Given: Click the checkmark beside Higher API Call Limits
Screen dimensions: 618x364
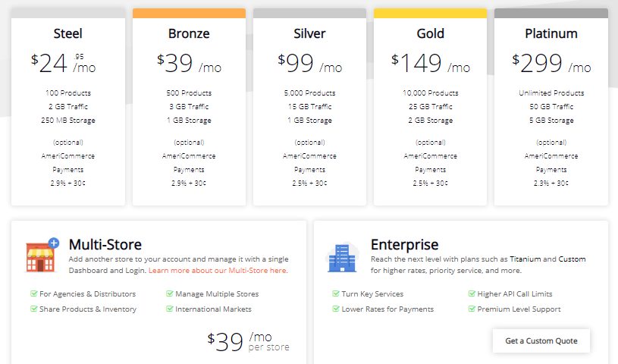Looking at the screenshot, I should pos(472,293).
